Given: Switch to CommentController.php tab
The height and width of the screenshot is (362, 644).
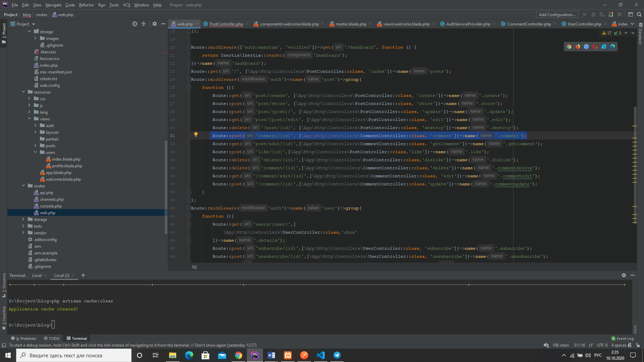Looking at the screenshot, I should point(529,24).
